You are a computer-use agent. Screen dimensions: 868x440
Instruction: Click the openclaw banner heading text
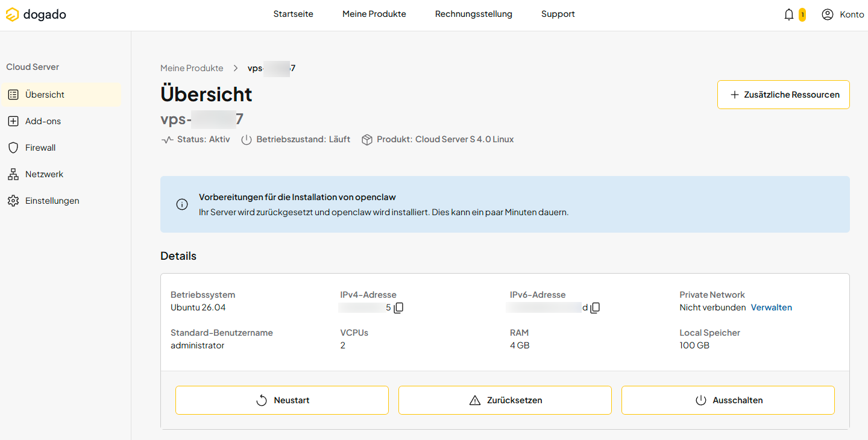(297, 197)
